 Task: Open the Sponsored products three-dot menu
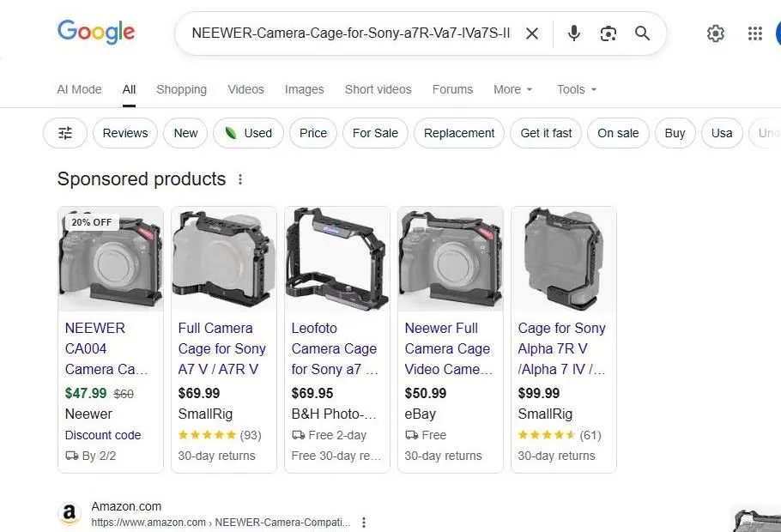tap(240, 179)
